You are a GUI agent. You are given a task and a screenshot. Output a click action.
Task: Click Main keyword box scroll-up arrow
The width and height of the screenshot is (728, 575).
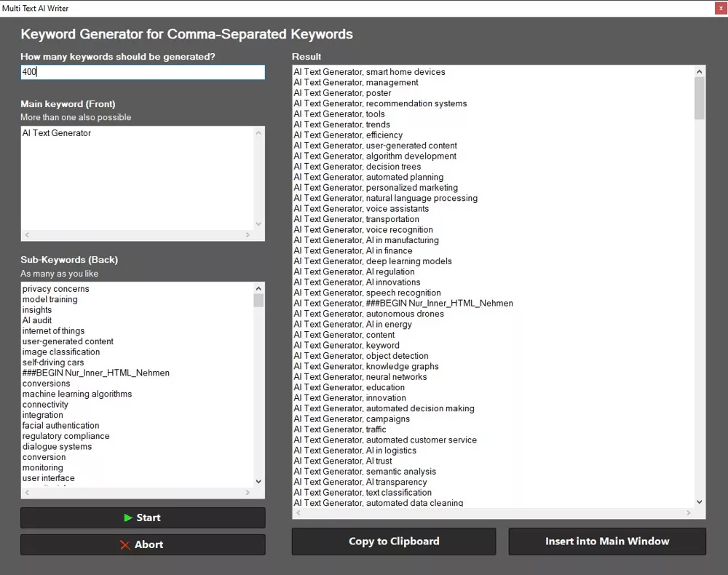pyautogui.click(x=258, y=132)
